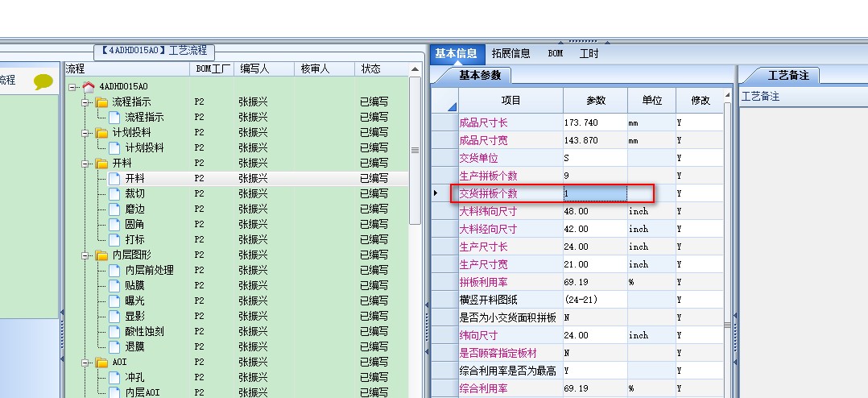Collapse the 计划投料 folder node

85,133
